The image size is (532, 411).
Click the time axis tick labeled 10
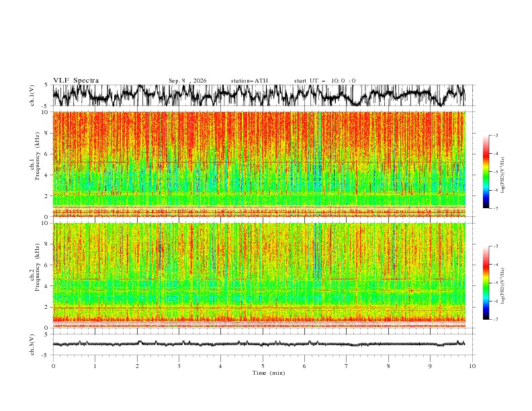click(x=472, y=366)
